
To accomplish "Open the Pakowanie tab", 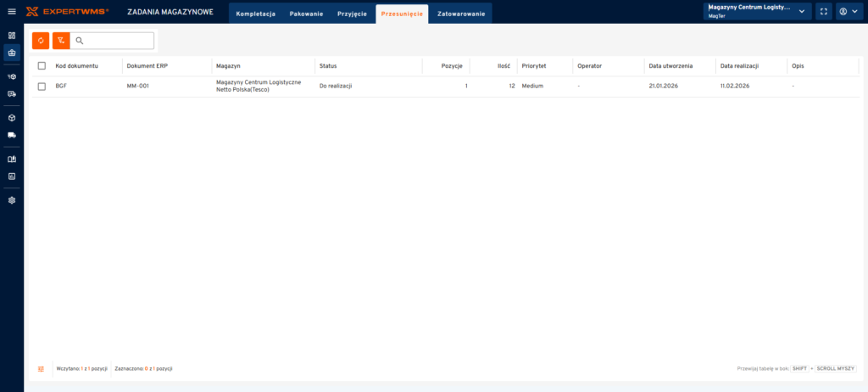I will click(x=306, y=14).
